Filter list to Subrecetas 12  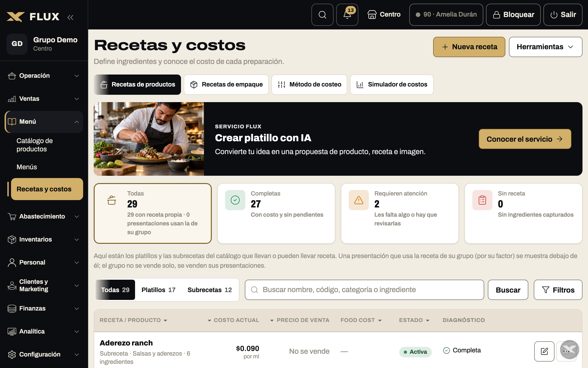coord(210,290)
